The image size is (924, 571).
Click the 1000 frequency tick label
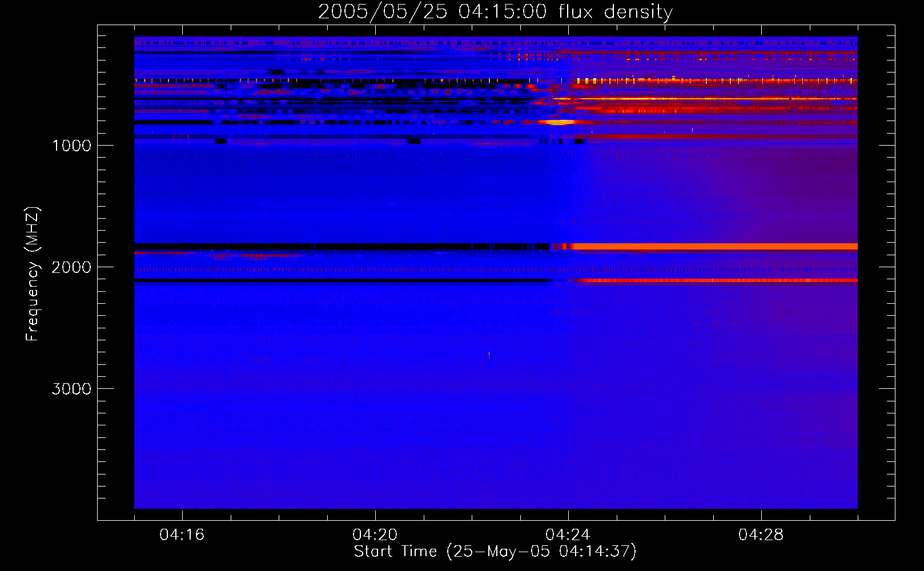71,146
